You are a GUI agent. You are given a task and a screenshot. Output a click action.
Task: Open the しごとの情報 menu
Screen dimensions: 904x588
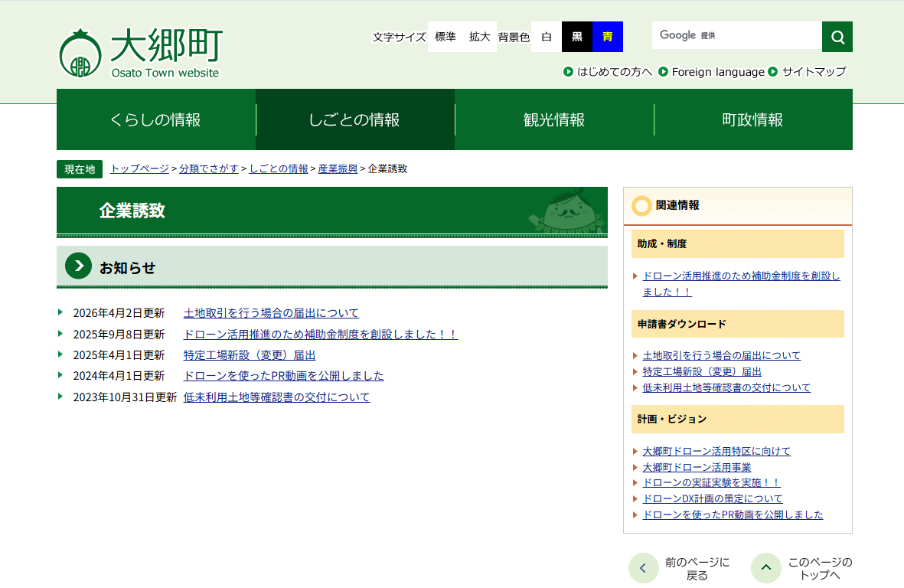coord(355,119)
